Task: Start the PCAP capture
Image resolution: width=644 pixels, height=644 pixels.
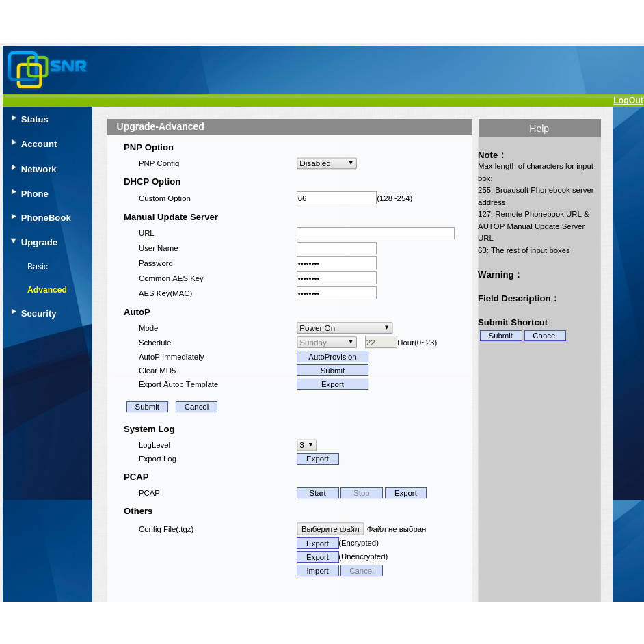Action: pyautogui.click(x=317, y=493)
